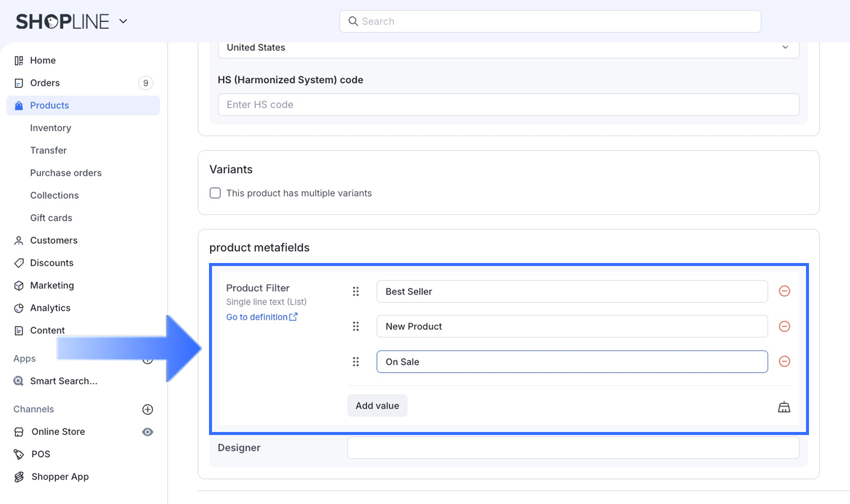Go to Inventory under Products
Image resolution: width=850 pixels, height=504 pixels.
[50, 128]
